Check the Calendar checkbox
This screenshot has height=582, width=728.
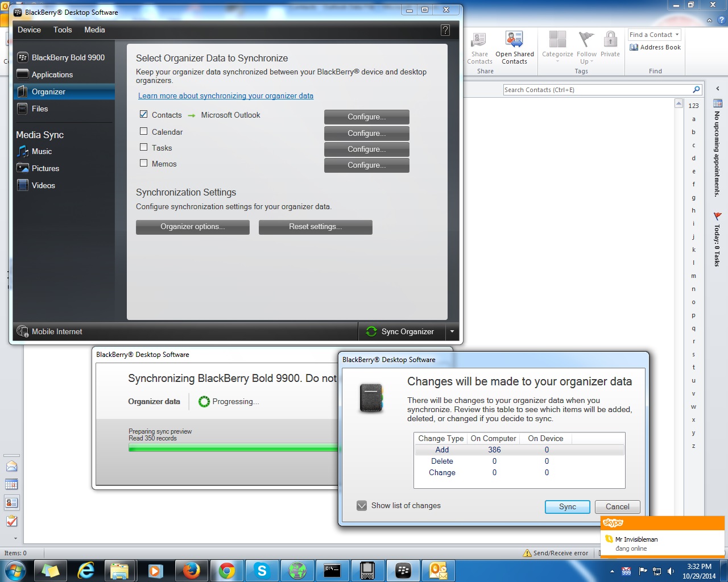pos(144,131)
